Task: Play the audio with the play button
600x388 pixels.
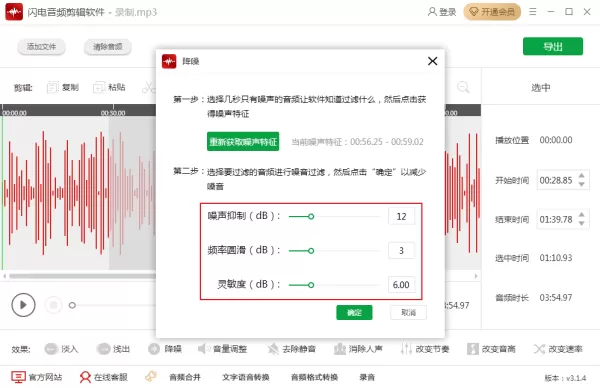Action: click(x=23, y=305)
